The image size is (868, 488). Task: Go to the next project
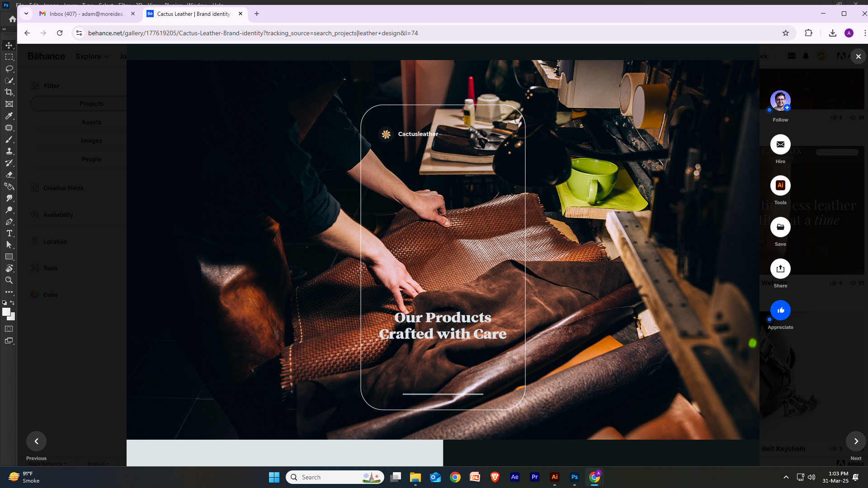click(x=856, y=441)
